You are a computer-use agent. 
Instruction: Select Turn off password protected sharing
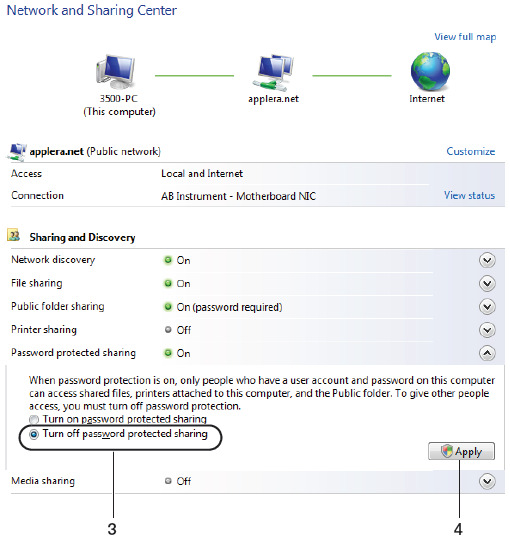pyautogui.click(x=34, y=434)
